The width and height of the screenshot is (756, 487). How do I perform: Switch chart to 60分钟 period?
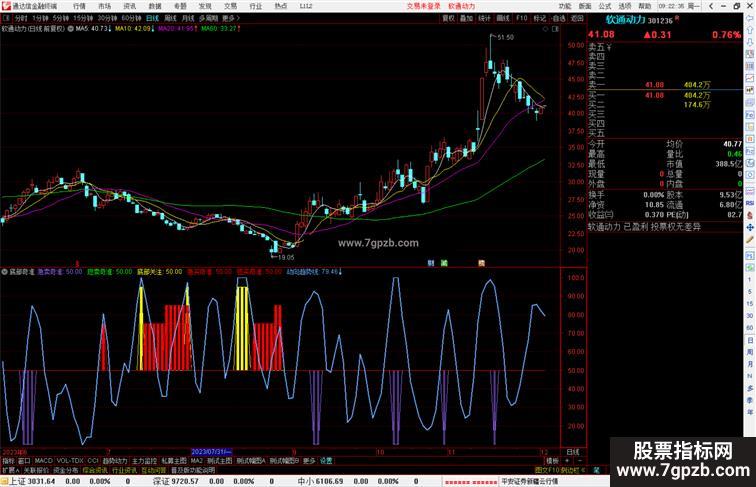coord(131,18)
